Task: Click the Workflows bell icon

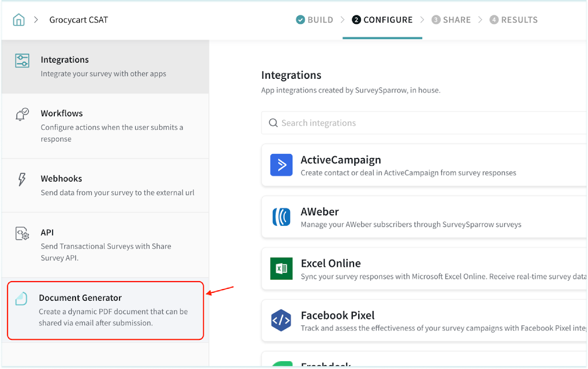Action: click(x=22, y=114)
